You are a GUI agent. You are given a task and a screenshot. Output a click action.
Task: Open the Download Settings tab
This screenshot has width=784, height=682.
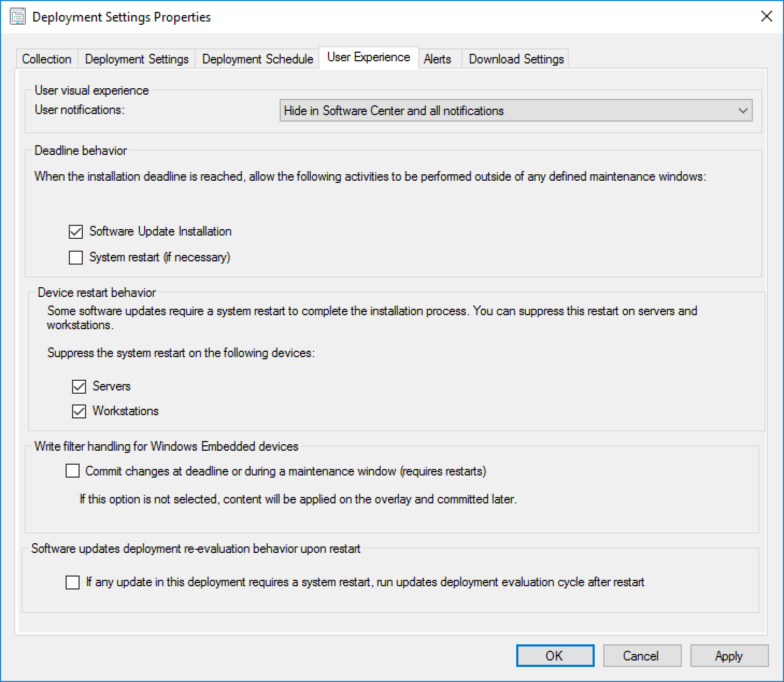tap(515, 59)
